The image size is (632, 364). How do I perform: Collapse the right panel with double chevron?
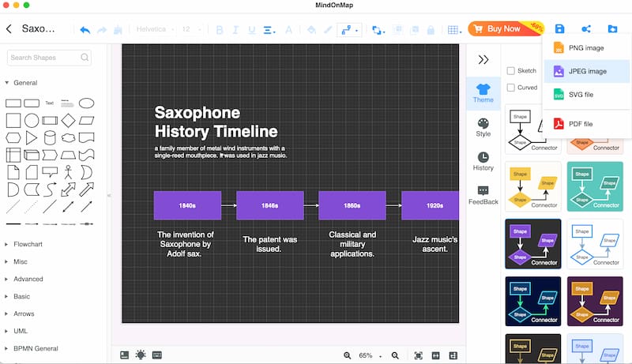tap(483, 59)
